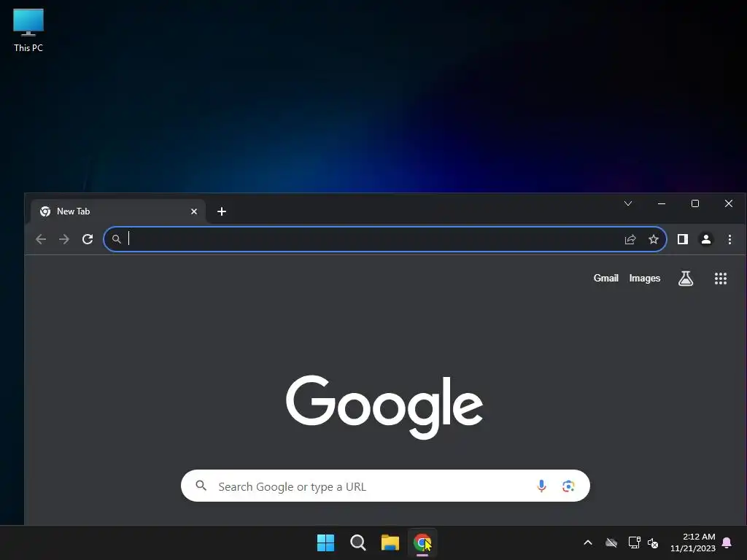Open the Windows Start menu
This screenshot has width=747, height=560.
pos(326,542)
